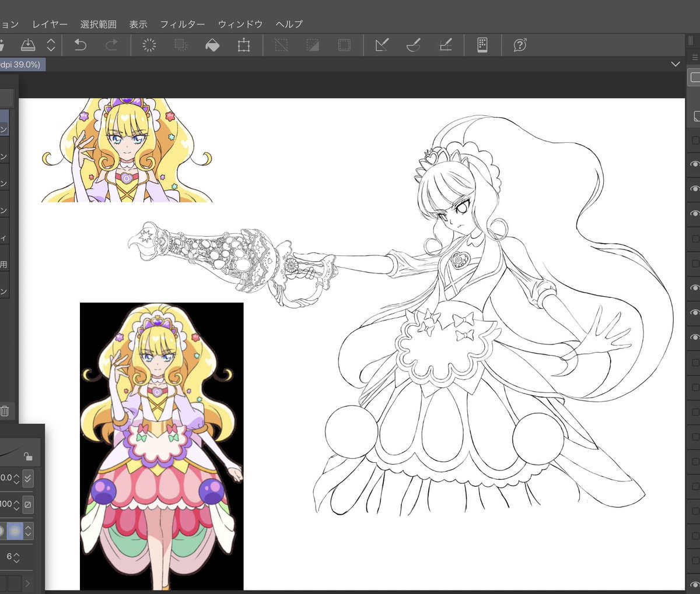
Task: Open the hamburger menu icon of the right panel
Action: tap(694, 57)
